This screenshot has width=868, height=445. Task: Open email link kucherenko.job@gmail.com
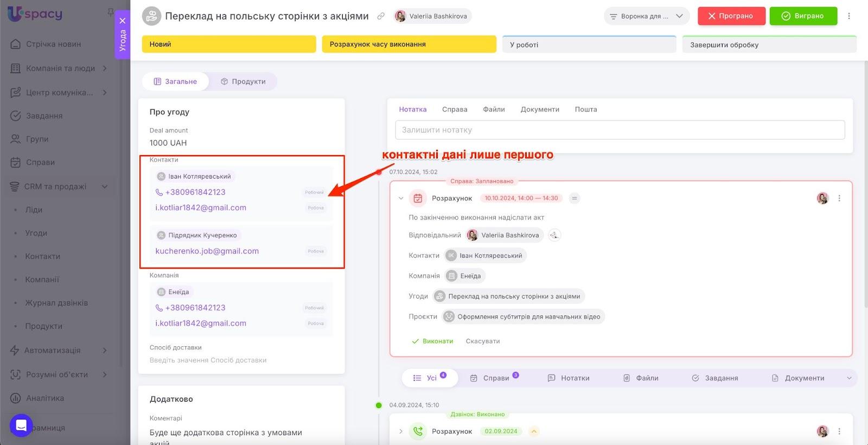click(207, 251)
